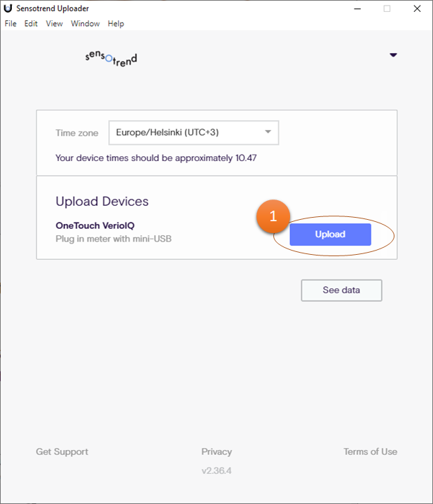
Task: Open the Window menu
Action: [85, 24]
